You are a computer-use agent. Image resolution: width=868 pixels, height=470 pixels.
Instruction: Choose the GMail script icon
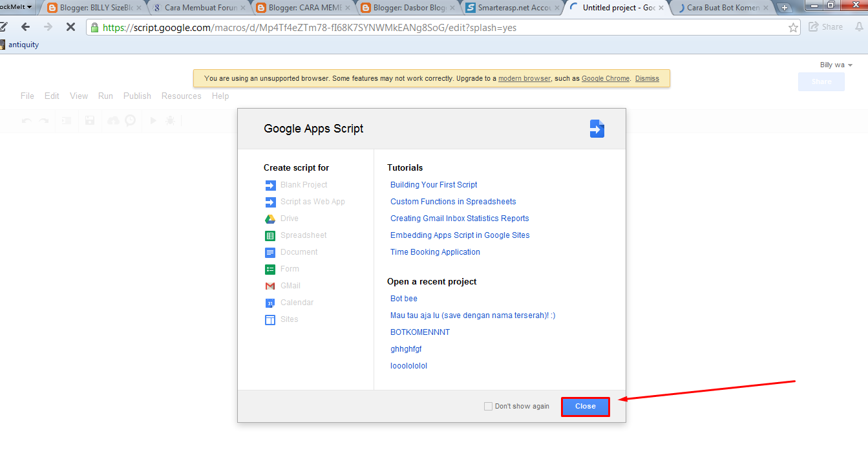point(270,286)
